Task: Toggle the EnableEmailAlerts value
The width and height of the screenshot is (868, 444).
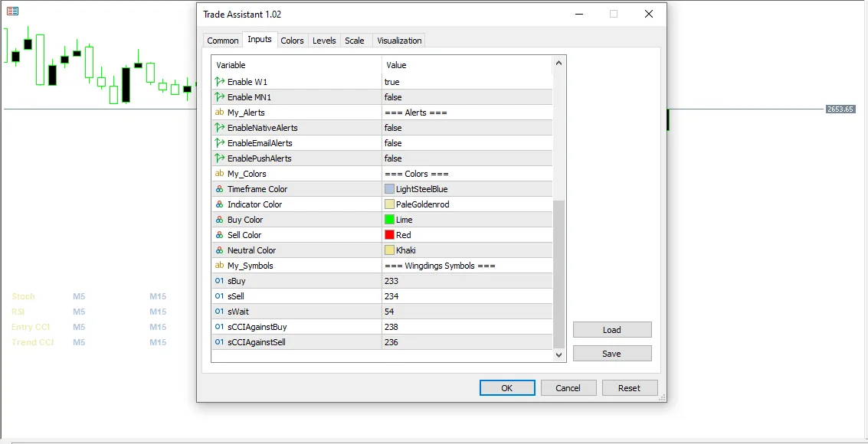Action: click(467, 143)
